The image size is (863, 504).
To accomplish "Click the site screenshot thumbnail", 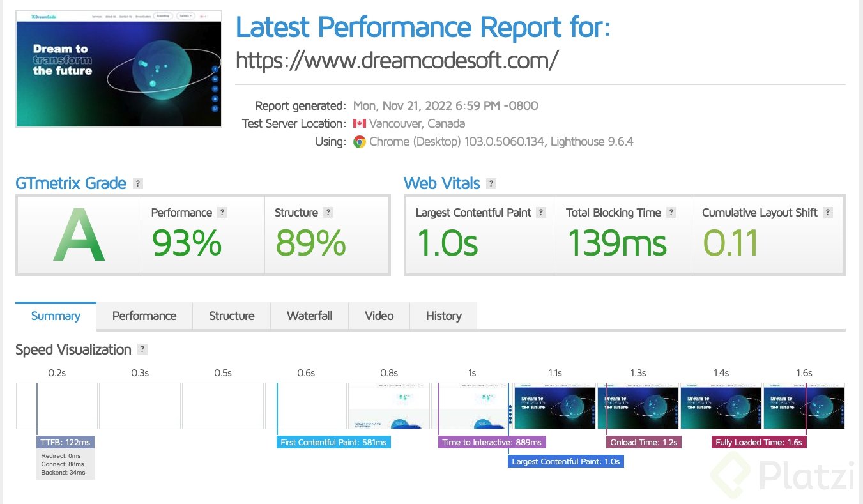I will point(119,69).
